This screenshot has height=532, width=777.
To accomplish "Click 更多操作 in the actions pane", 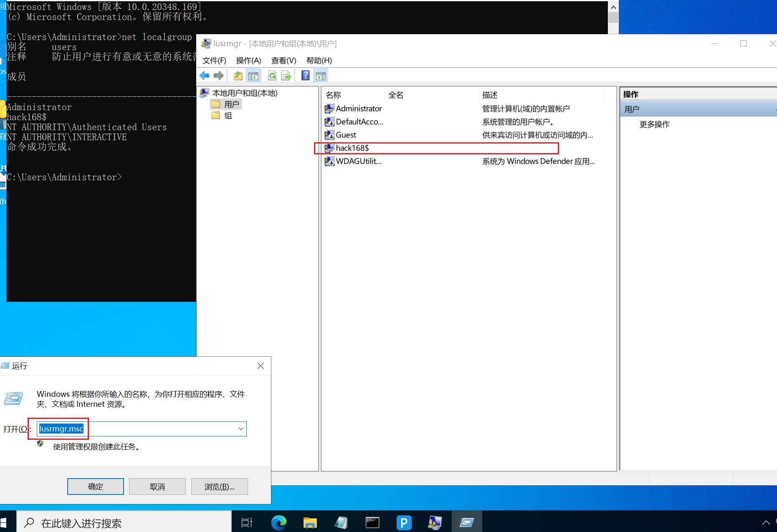I will pos(654,124).
